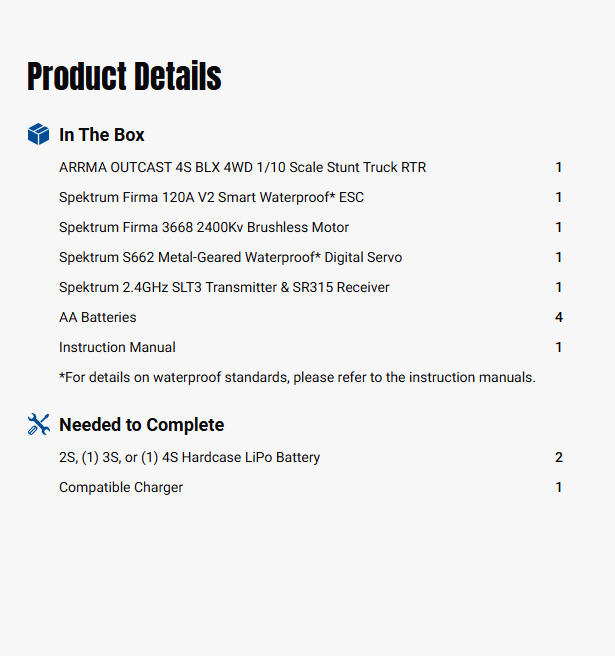Viewport: 615px width, 658px height.
Task: Click the AA Batteries list item
Action: 98,317
